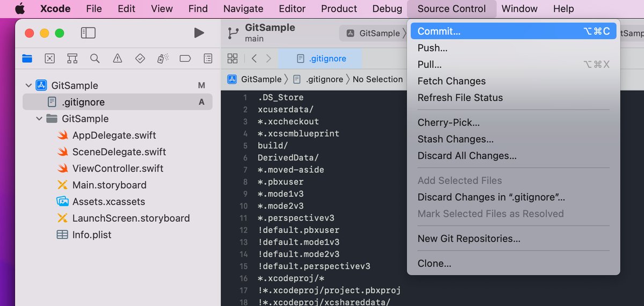Choose Fetch Changes menu item
Viewport: 644px width, 306px height.
click(514, 81)
